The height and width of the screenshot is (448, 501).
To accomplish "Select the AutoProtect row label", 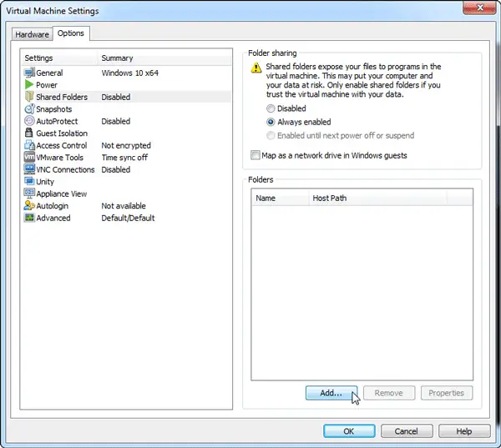I will [x=57, y=121].
